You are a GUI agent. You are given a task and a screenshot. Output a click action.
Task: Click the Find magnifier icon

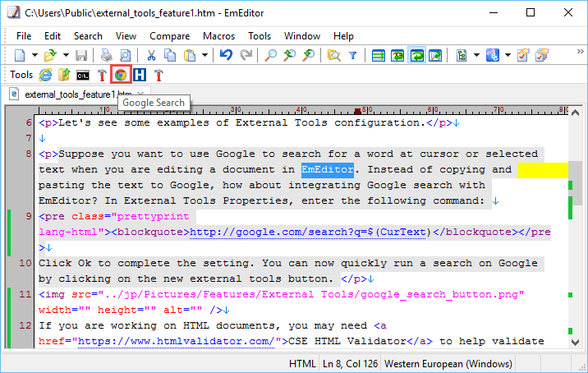pyautogui.click(x=270, y=56)
